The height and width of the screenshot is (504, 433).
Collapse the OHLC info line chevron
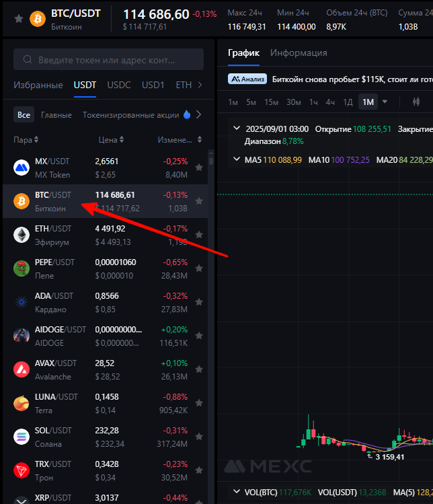pos(237,129)
